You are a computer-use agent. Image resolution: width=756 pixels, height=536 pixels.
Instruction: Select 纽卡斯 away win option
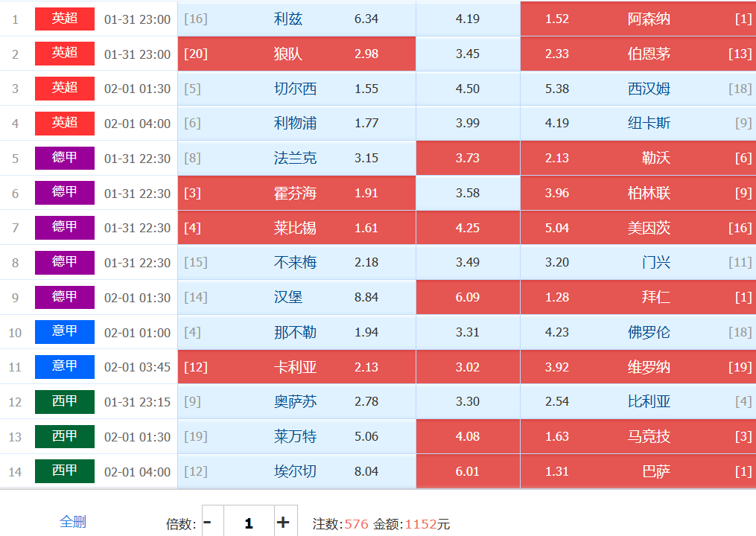coord(638,124)
